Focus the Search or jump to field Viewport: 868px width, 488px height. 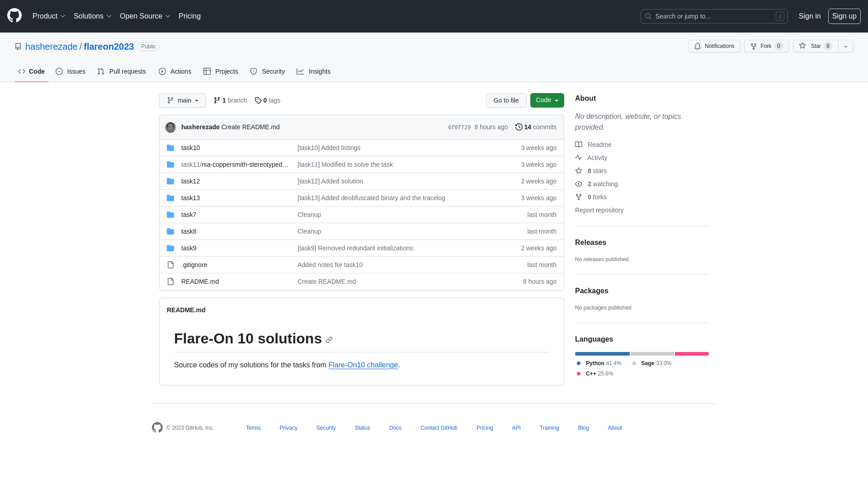(x=714, y=16)
